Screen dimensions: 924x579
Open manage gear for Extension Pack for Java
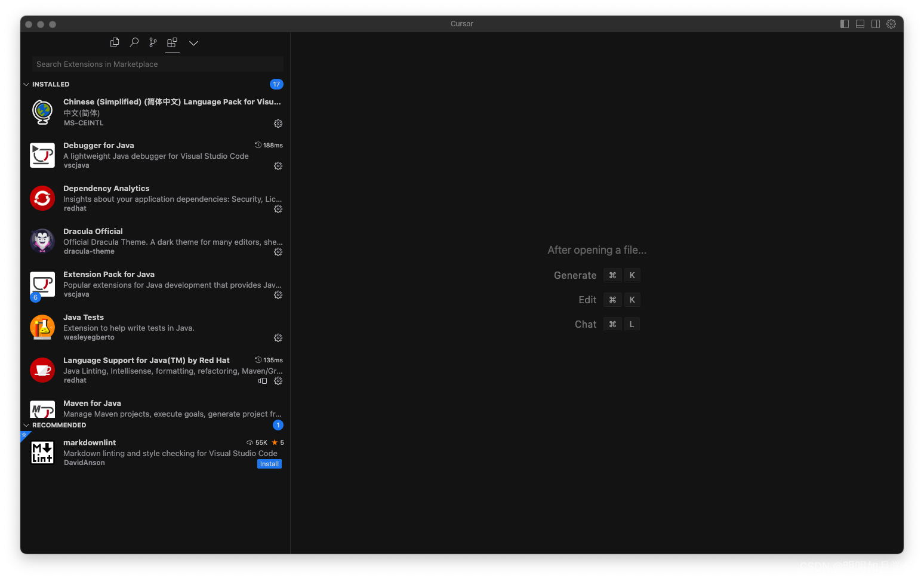(x=278, y=295)
